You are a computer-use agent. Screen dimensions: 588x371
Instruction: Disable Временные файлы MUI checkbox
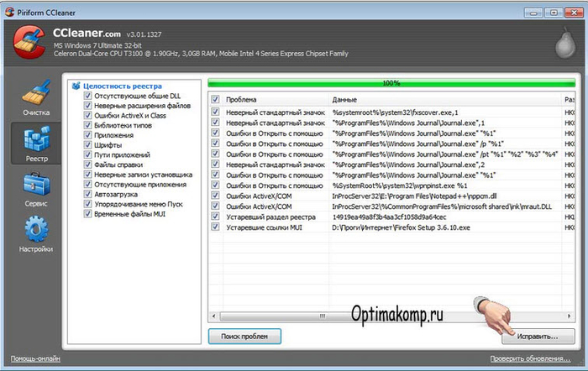(87, 213)
